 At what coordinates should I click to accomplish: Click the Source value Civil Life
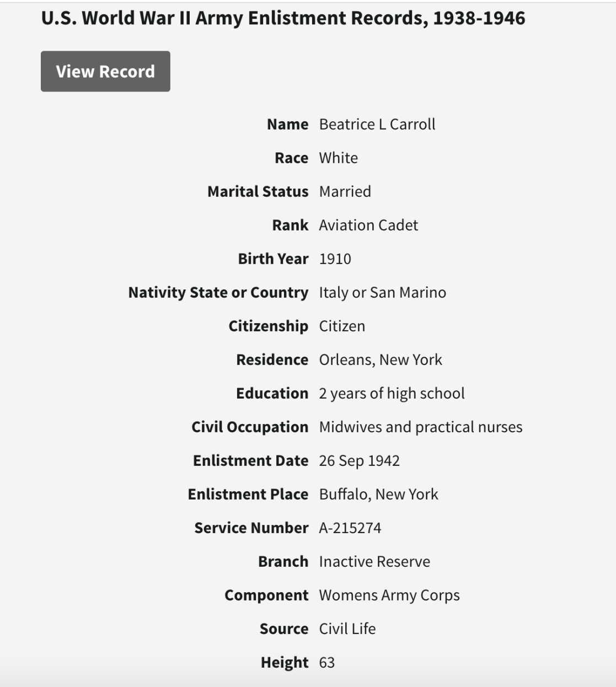347,629
